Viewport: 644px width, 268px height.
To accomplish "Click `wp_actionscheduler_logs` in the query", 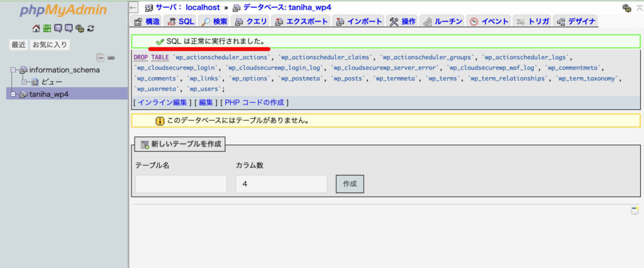I will tap(526, 57).
